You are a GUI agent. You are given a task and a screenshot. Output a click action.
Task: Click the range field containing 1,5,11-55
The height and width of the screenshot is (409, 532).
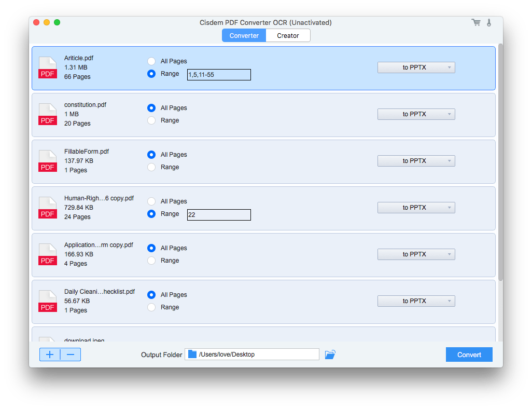pyautogui.click(x=219, y=75)
